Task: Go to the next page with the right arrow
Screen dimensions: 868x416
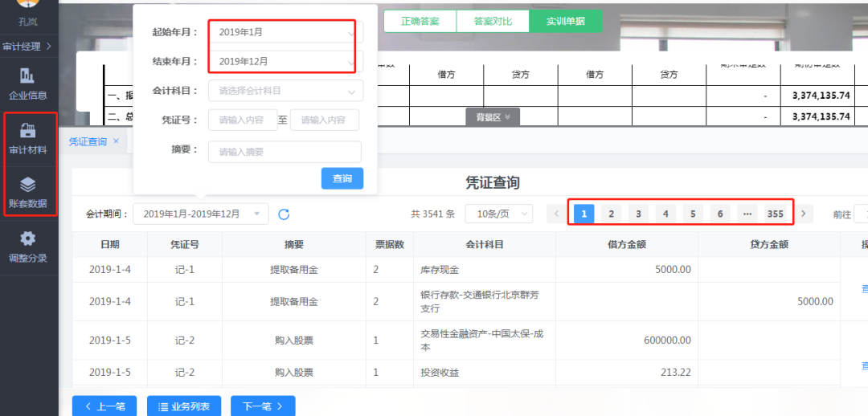Action: click(x=802, y=214)
